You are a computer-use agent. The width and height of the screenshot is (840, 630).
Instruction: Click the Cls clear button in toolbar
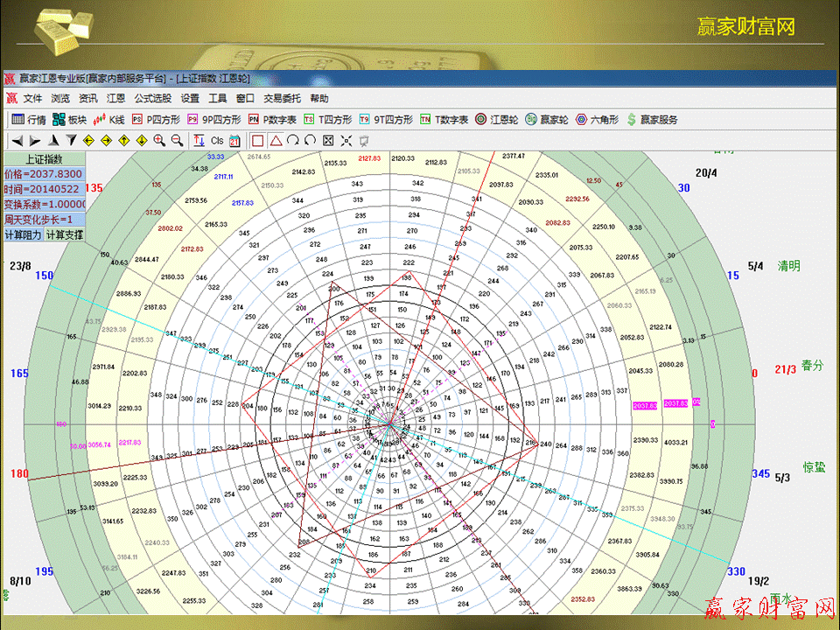coord(217,141)
